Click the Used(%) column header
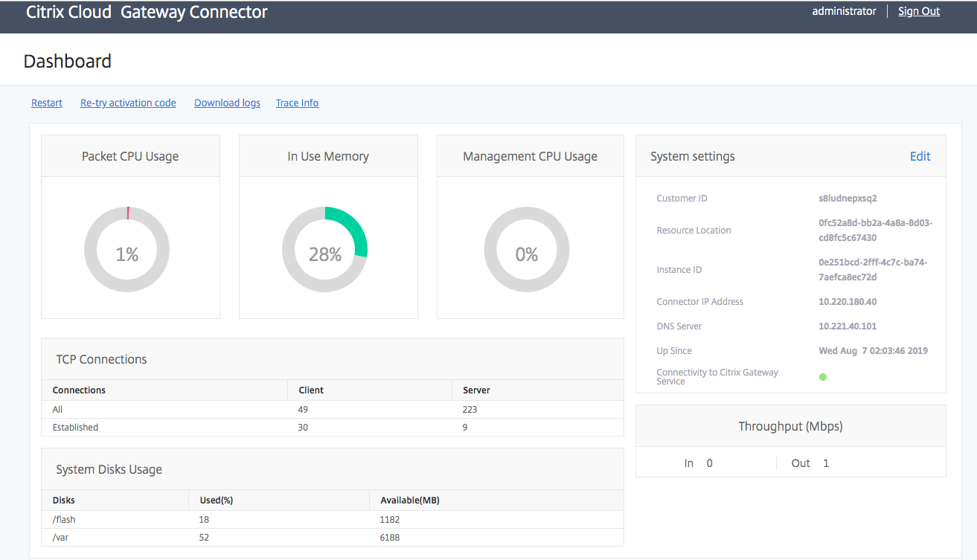Viewport: 977px width, 560px height. pos(217,500)
